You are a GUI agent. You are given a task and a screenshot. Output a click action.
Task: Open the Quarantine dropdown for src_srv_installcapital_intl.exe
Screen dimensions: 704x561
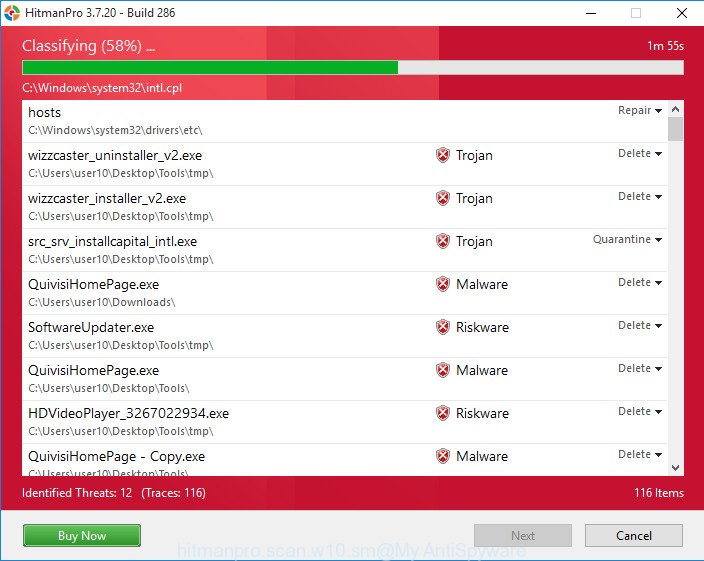[627, 240]
